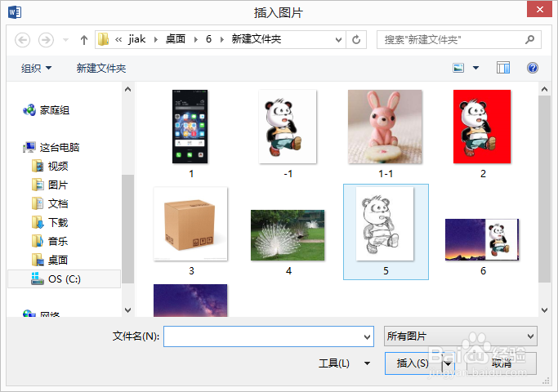Click file list scroll up arrow
Screen dimensions: 558x392
[544, 89]
